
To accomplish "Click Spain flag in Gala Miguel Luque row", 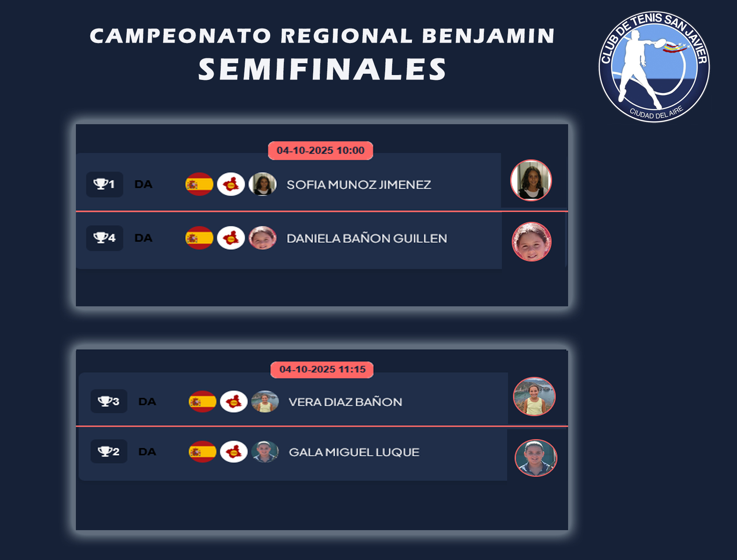I will click(202, 452).
